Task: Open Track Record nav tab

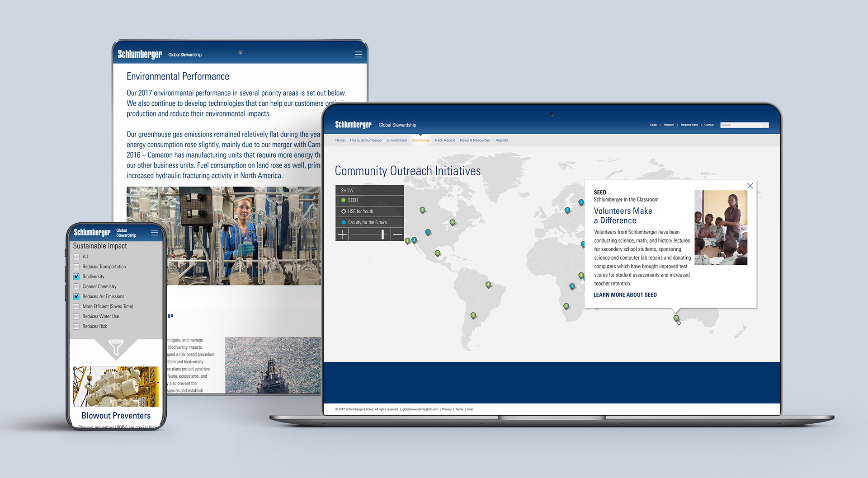Action: coord(444,141)
